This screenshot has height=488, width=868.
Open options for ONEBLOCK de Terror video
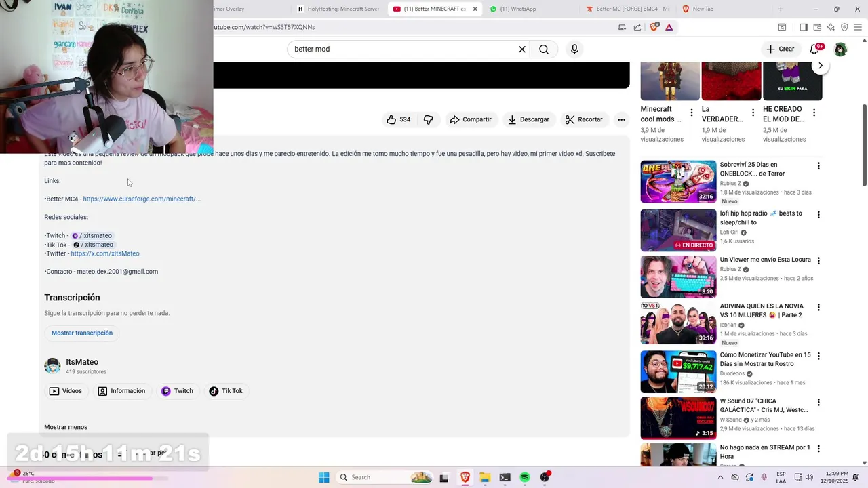[818, 166]
